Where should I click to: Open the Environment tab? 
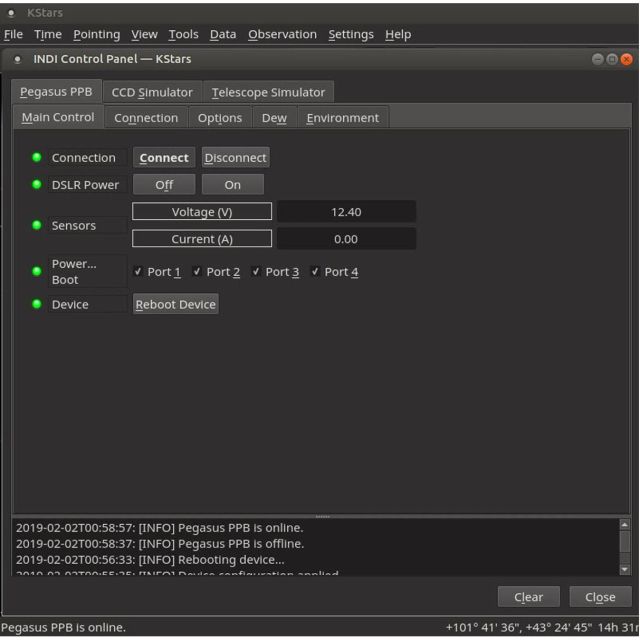coord(343,118)
